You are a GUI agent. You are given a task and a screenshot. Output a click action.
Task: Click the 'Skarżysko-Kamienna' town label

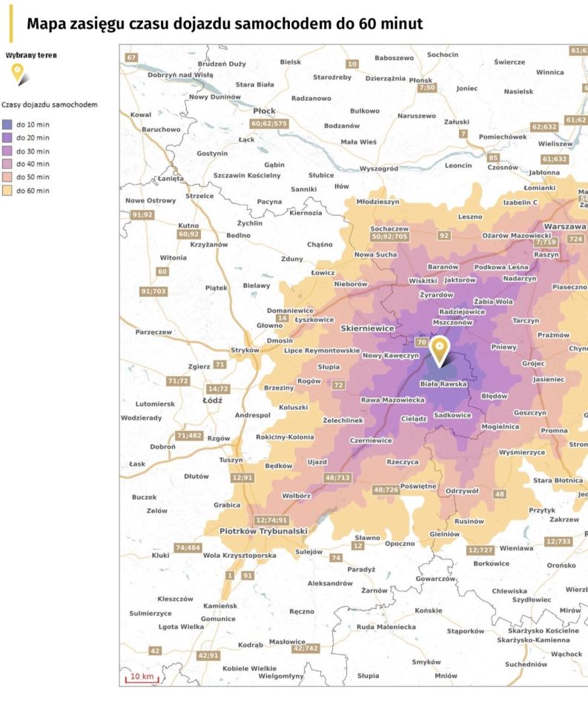click(x=533, y=640)
